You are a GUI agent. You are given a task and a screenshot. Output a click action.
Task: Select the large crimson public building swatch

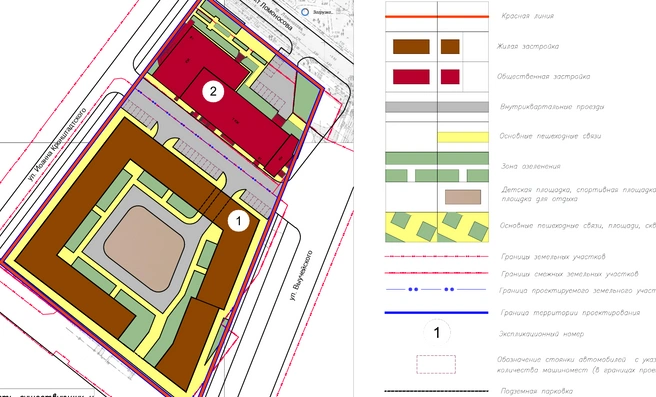[x=411, y=77]
